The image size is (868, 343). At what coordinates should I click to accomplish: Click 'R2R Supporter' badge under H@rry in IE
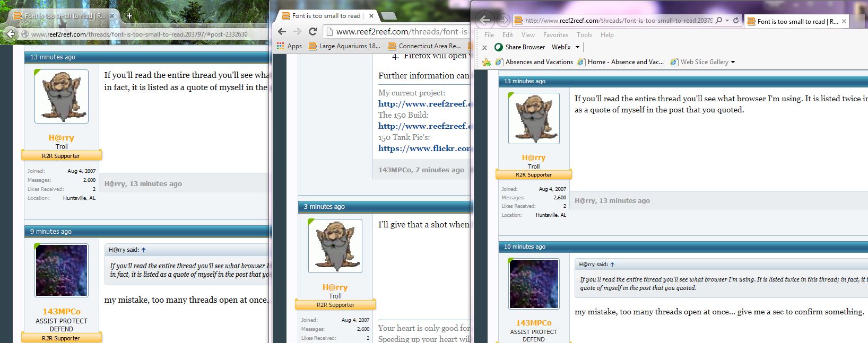(534, 174)
